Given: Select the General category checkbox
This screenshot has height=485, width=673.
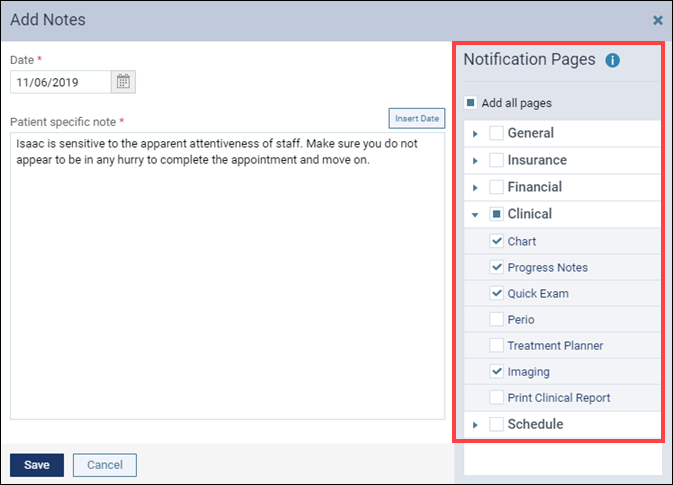Looking at the screenshot, I should point(497,133).
